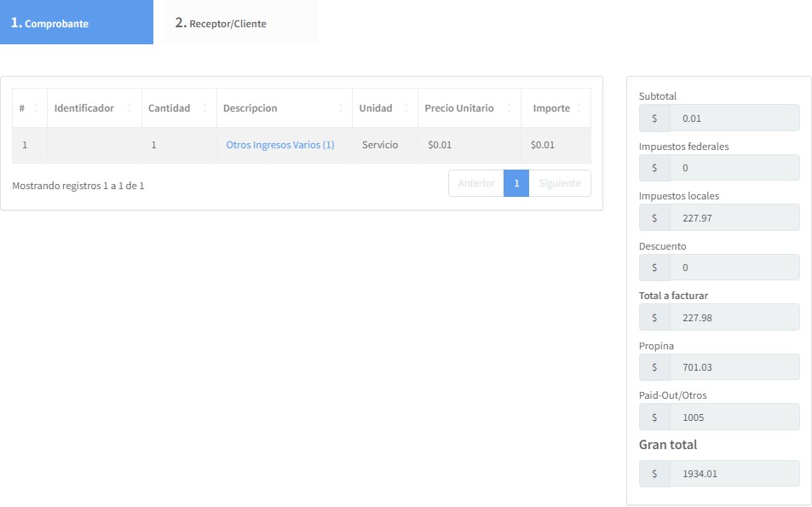Select page 1 in pagination
The image size is (812, 507).
(516, 183)
